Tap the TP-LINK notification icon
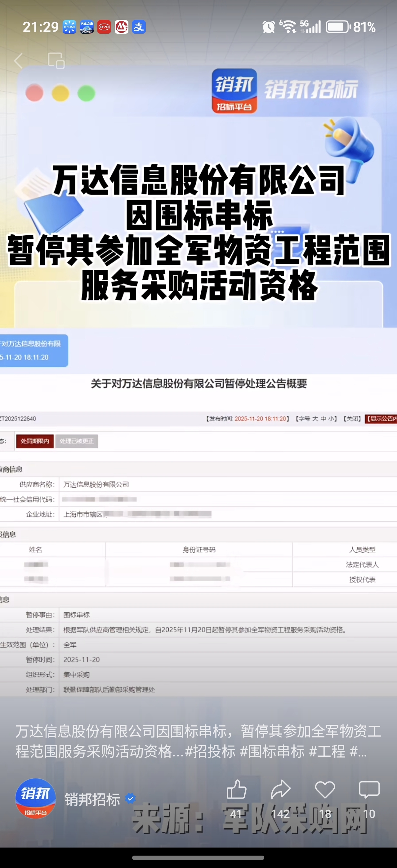The height and width of the screenshot is (868, 397). (69, 27)
